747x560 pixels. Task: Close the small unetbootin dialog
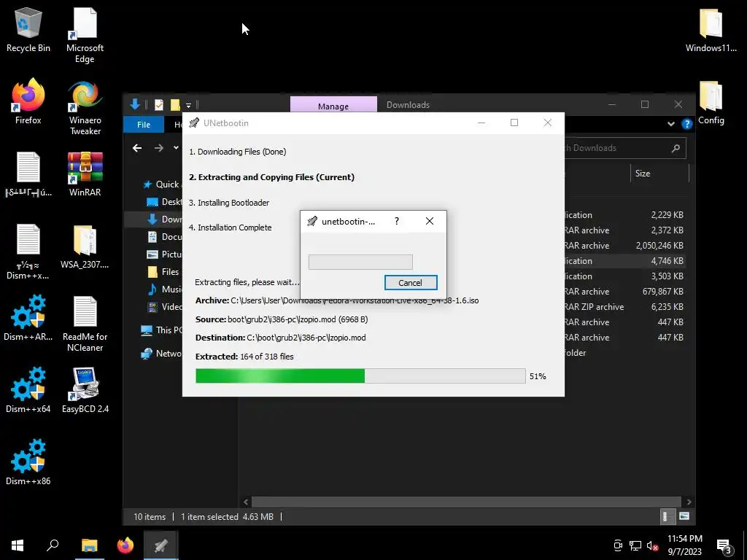coord(429,221)
